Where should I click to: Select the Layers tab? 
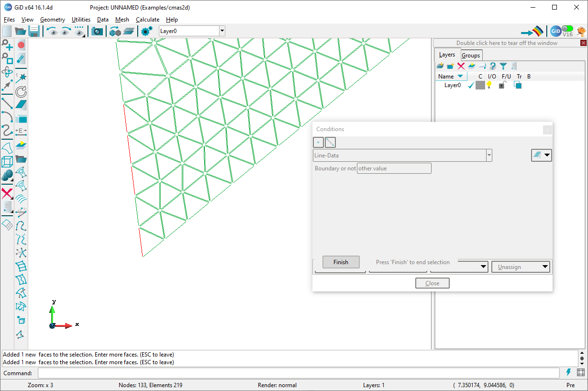pos(447,55)
